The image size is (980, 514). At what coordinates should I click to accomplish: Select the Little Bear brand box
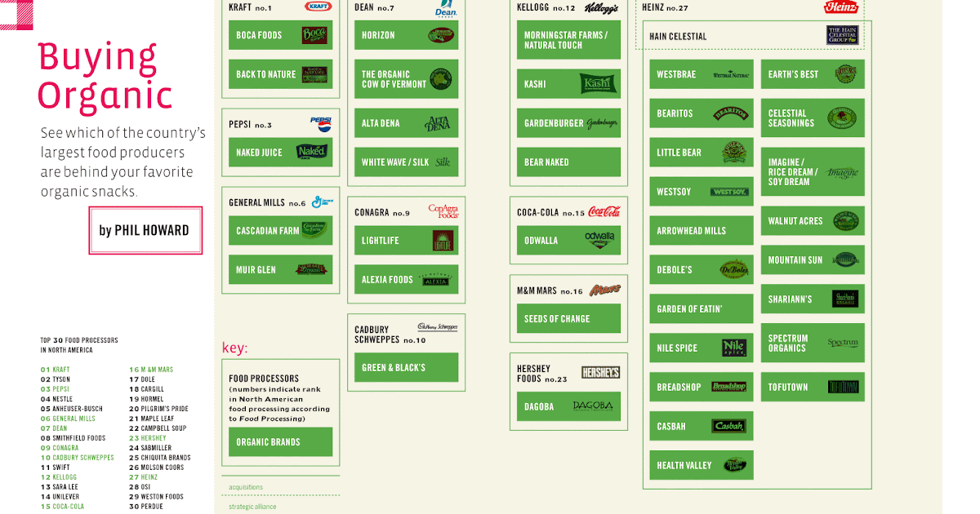pyautogui.click(x=702, y=153)
